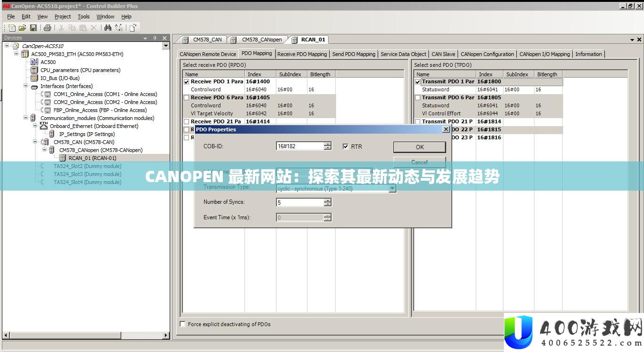Screen dimensions: 644x352
Task: Click the New Project toolbar icon
Action: point(12,28)
